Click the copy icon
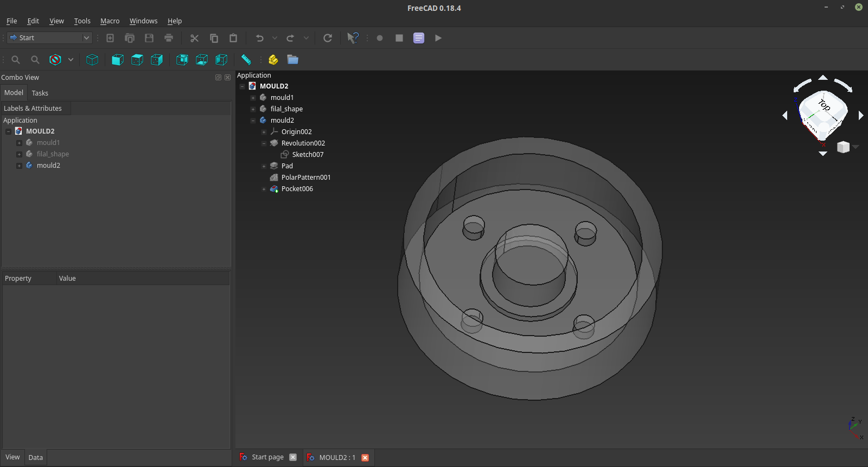 pos(214,38)
